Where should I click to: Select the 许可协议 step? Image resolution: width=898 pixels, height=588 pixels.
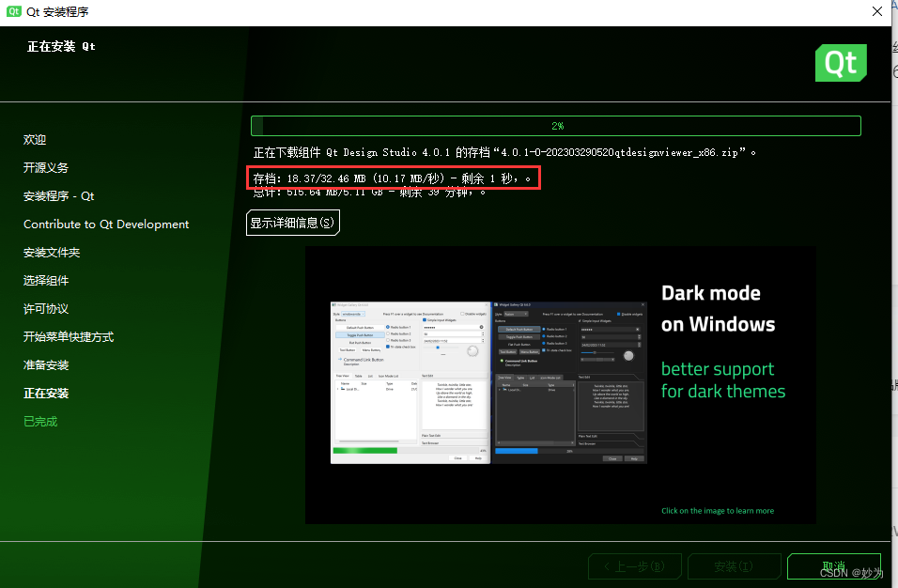pos(46,309)
